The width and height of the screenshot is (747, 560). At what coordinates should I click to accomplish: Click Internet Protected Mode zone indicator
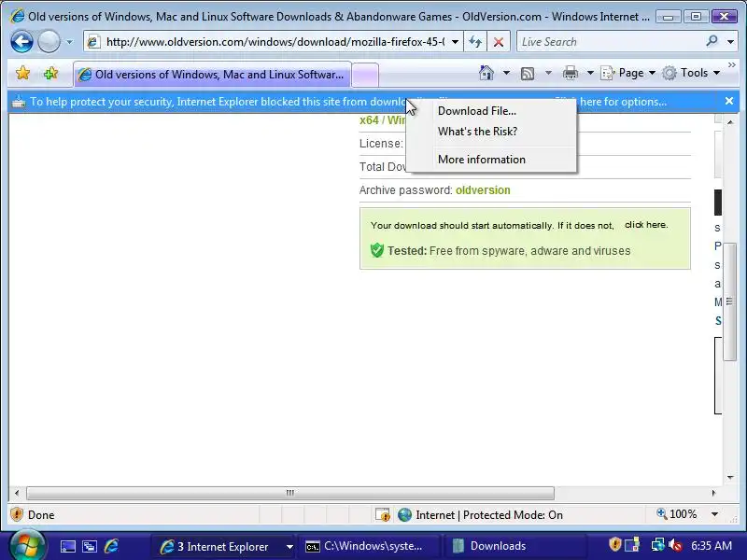[x=480, y=515]
